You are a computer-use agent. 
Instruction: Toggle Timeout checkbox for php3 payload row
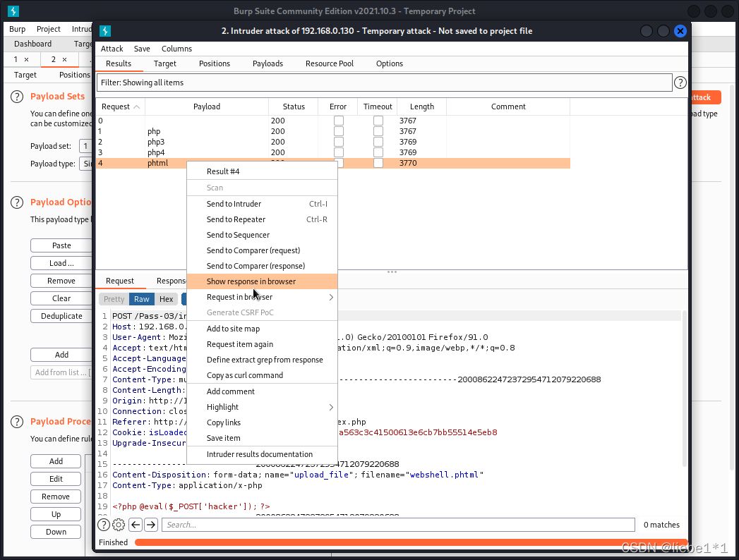click(378, 142)
